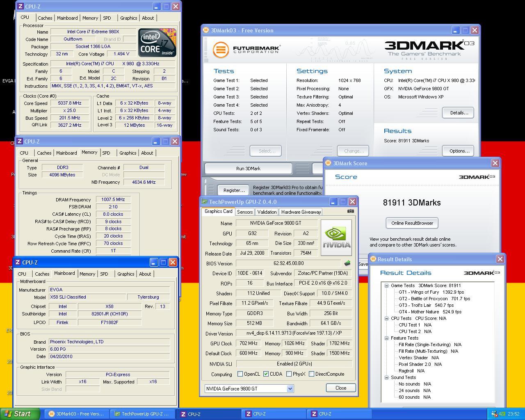Toggle the DirectCompute checkbox
The image size is (525, 420).
[x=312, y=374]
